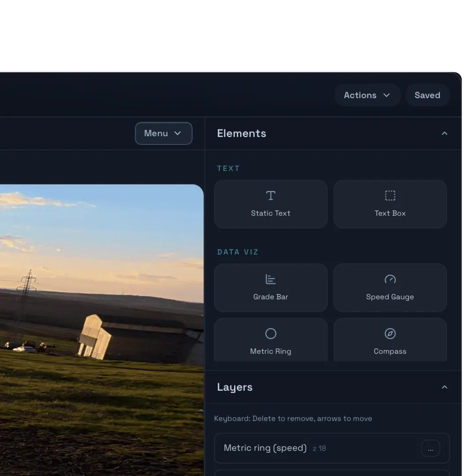The image size is (476, 476).
Task: Add a Metric Ring element
Action: click(271, 340)
